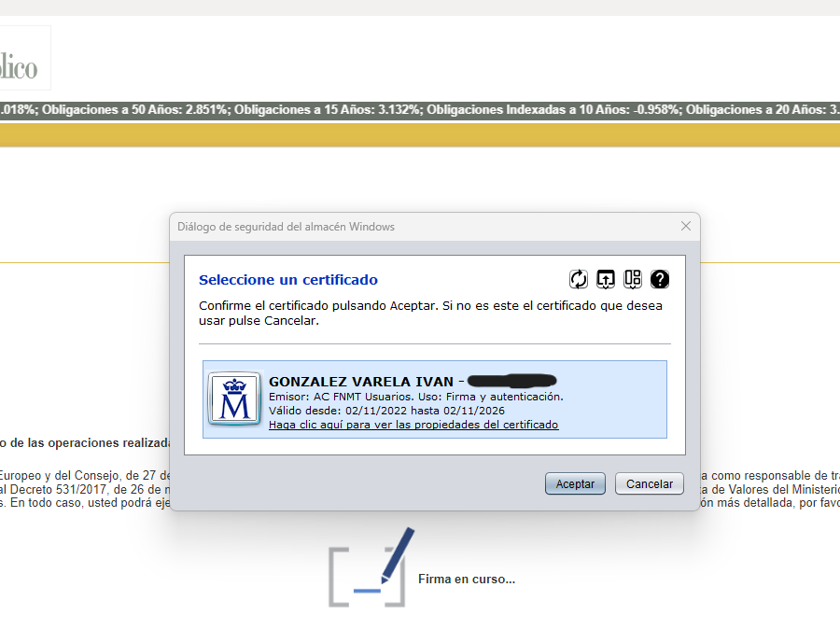Select certificate GONZALEZ VARELA IVAN
Viewport: 840px width, 629px height.
point(434,399)
